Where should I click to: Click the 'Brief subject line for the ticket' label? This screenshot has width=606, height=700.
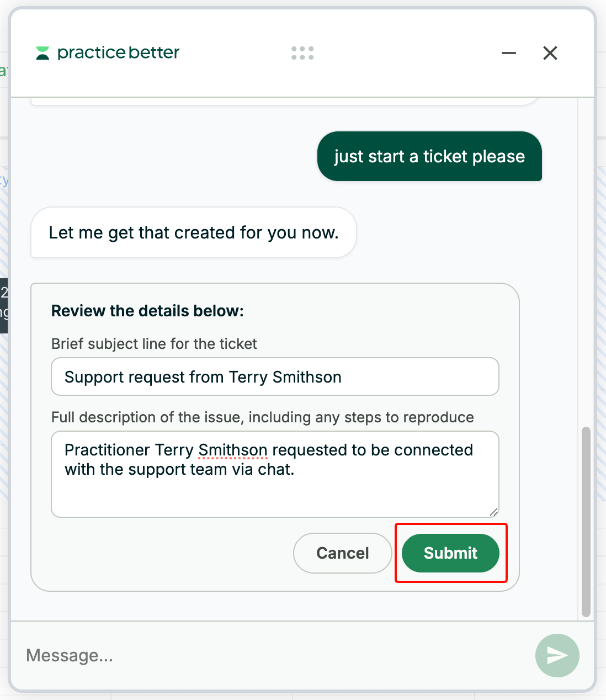click(154, 344)
